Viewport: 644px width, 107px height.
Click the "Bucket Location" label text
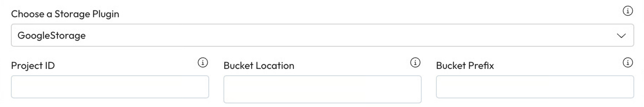click(x=259, y=66)
